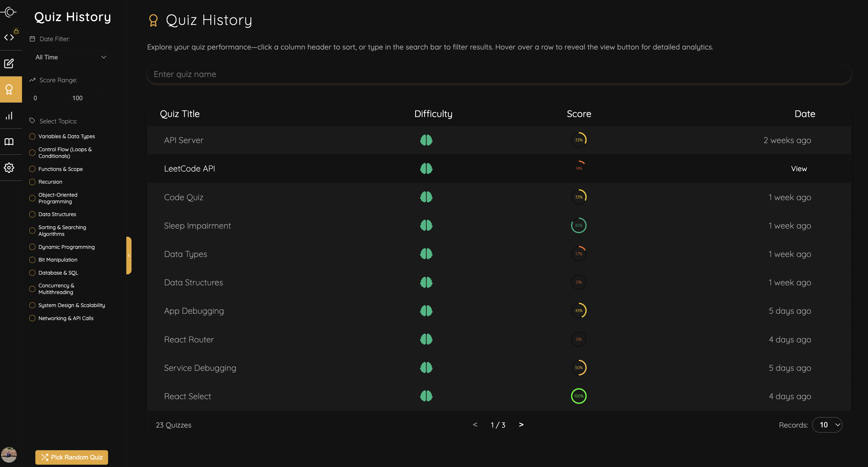Toggle the Database & SQL topic filter
This screenshot has height=467, width=868.
click(32, 273)
